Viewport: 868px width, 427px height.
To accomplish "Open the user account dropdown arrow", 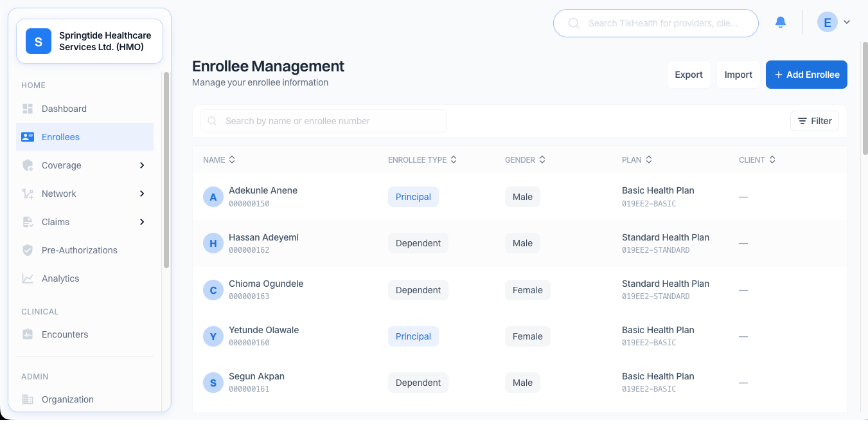I will click(x=847, y=23).
